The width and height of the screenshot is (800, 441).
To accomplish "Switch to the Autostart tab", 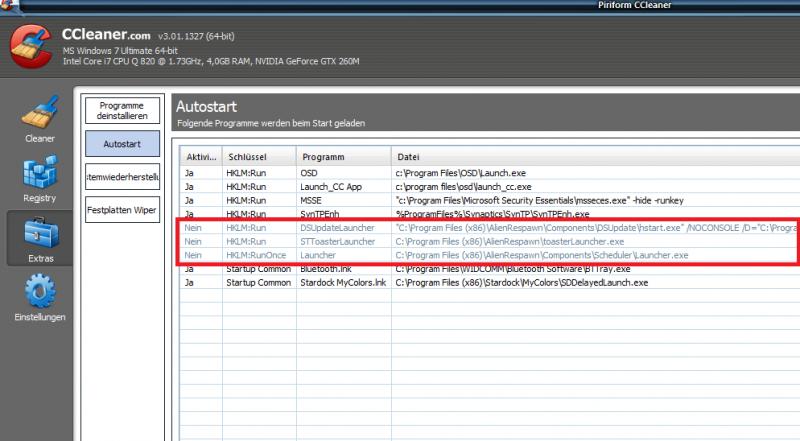I will (122, 144).
